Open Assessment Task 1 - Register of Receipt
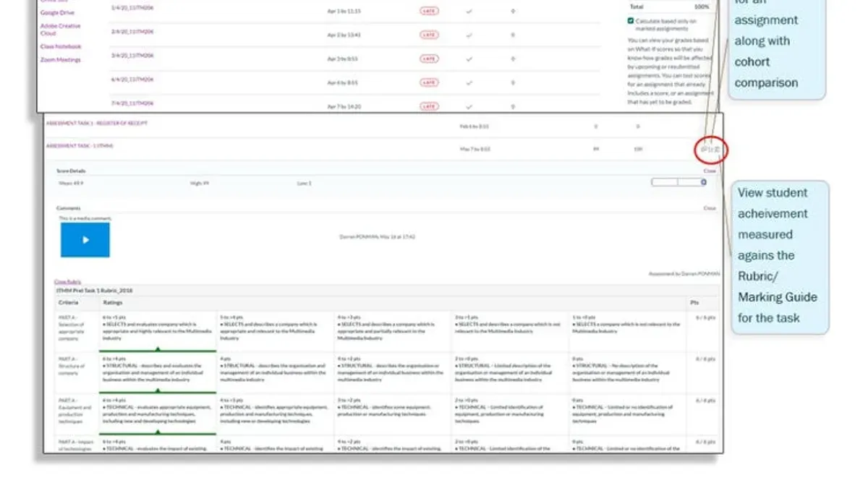 point(97,124)
